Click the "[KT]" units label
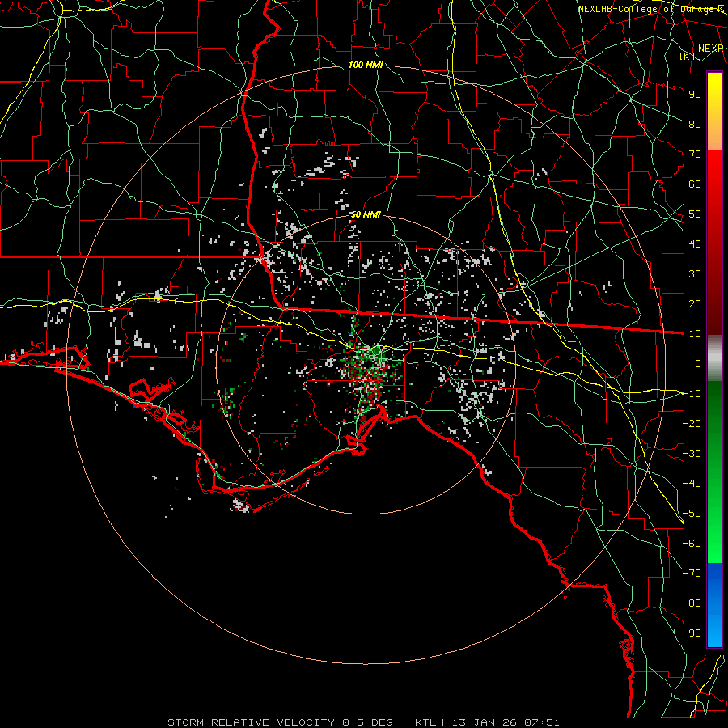Screen dimensions: 728x728 point(691,56)
